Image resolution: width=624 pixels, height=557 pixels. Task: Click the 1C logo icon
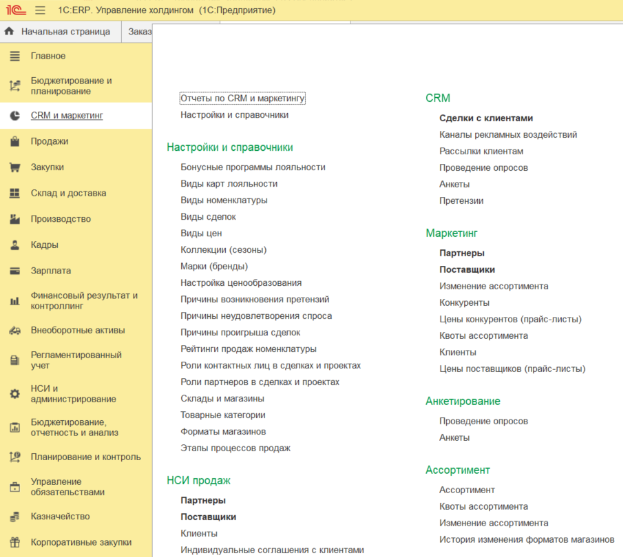[x=16, y=10]
